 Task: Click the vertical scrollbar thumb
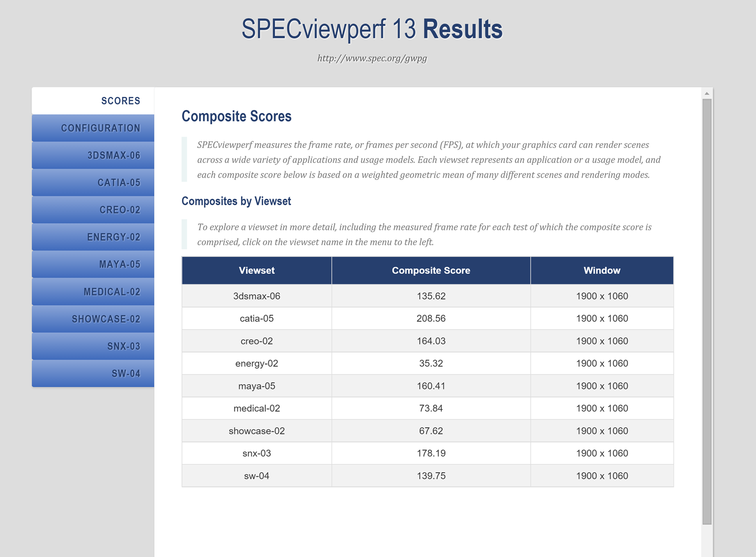click(x=707, y=312)
